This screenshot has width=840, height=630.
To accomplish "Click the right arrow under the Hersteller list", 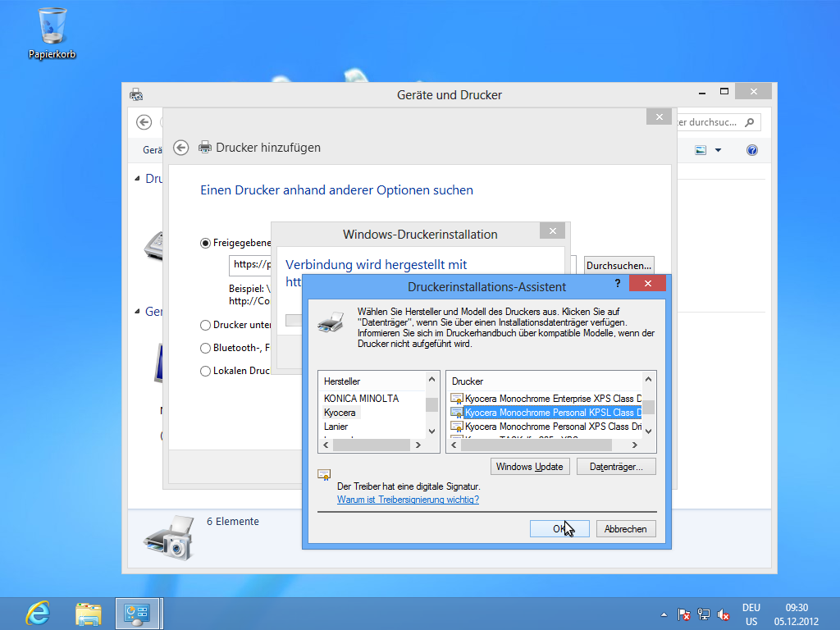I will click(418, 445).
